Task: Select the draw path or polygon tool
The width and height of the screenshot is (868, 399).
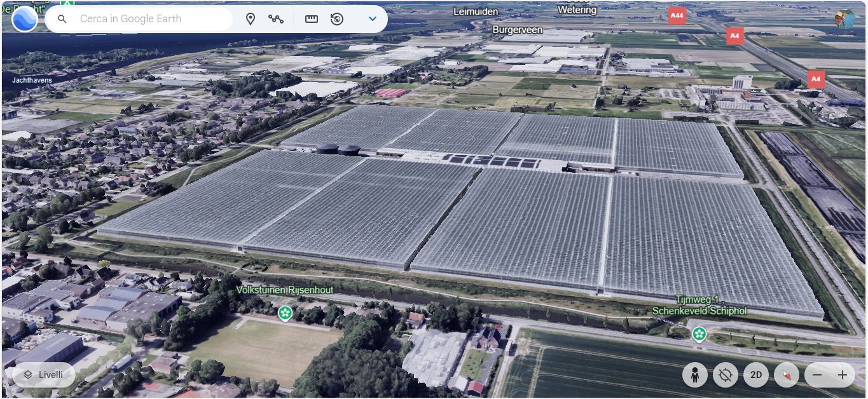Action: 275,19
